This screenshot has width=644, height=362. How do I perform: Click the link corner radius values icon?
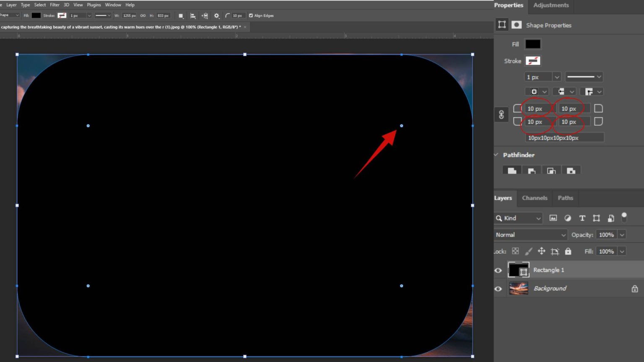(501, 114)
